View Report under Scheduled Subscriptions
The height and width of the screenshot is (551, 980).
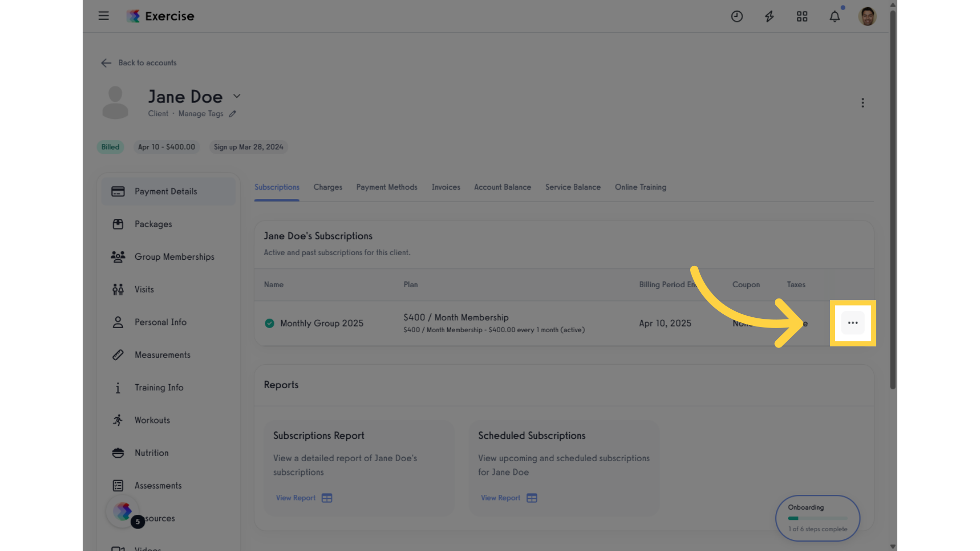[509, 498]
